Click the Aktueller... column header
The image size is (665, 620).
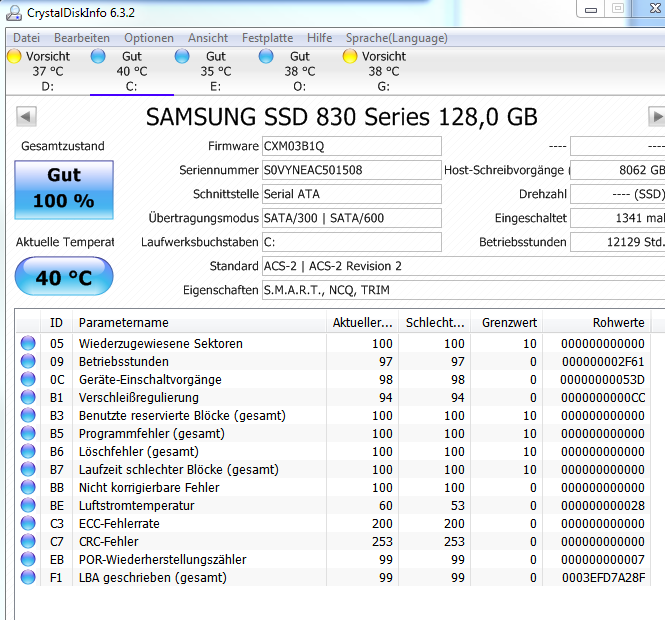tap(362, 323)
